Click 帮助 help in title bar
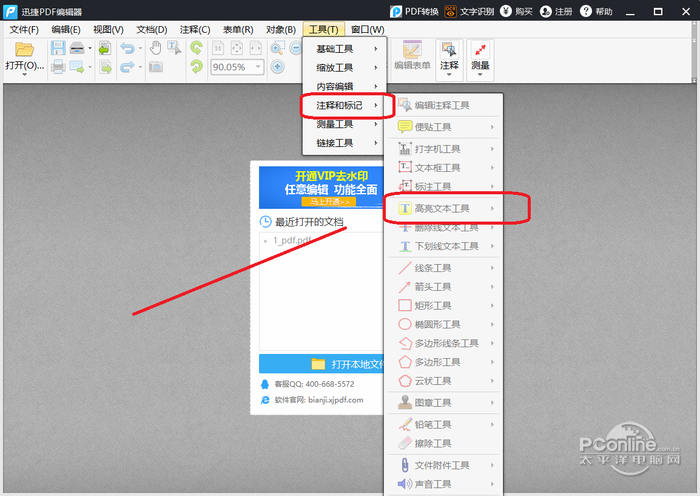700x496 pixels. (596, 12)
